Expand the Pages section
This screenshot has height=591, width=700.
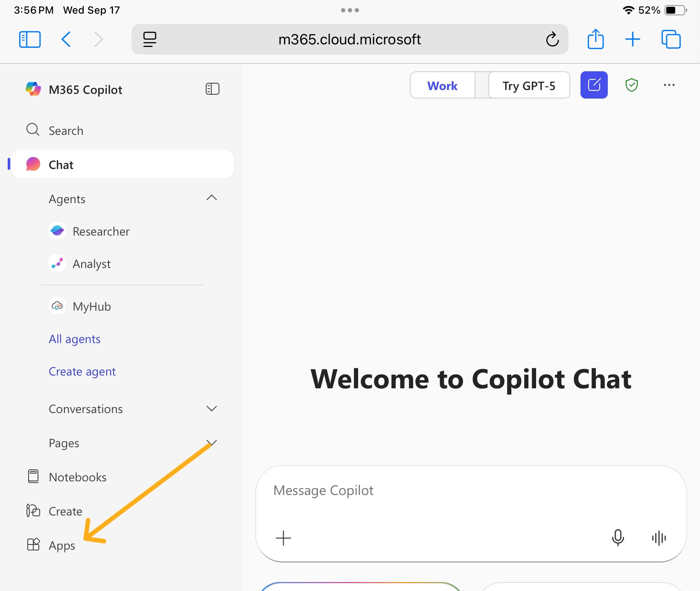(212, 443)
